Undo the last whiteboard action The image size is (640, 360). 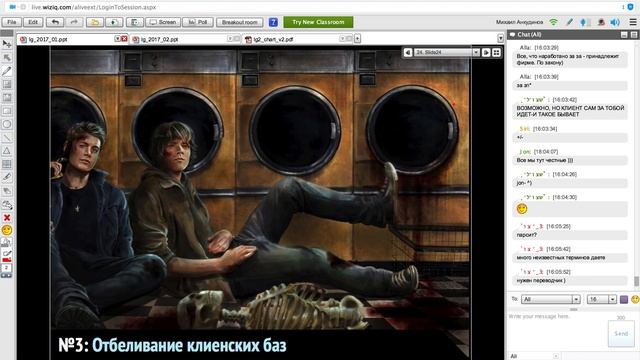(x=55, y=22)
